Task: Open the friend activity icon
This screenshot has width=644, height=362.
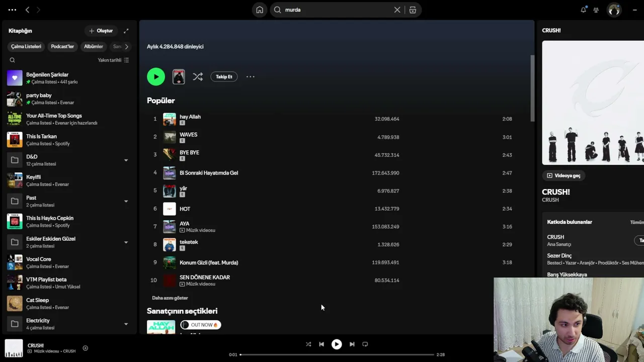Action: click(596, 10)
